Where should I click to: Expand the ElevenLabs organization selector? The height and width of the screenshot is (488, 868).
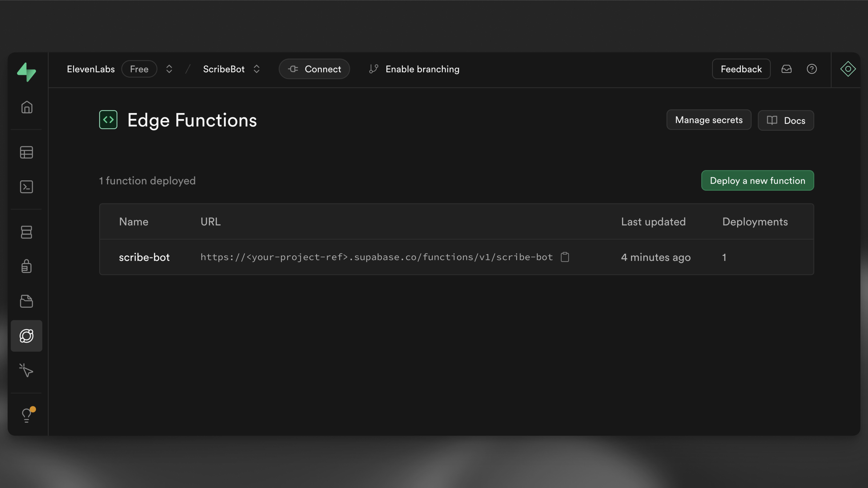pos(168,69)
